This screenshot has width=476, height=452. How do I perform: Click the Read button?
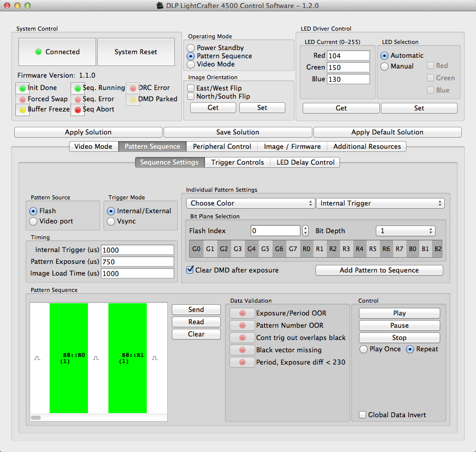pos(196,322)
